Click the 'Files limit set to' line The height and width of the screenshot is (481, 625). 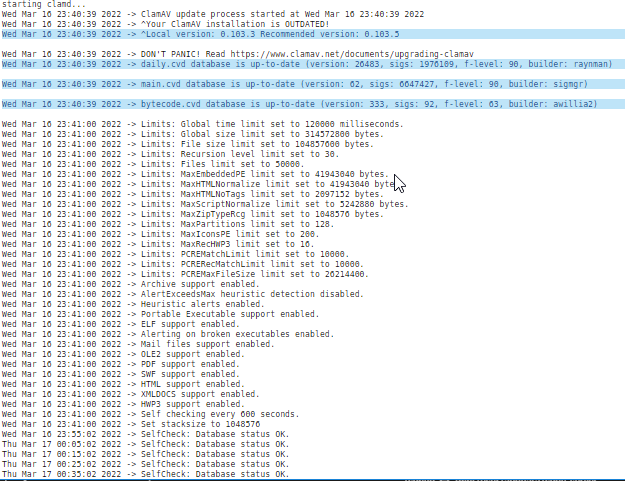click(x=153, y=164)
